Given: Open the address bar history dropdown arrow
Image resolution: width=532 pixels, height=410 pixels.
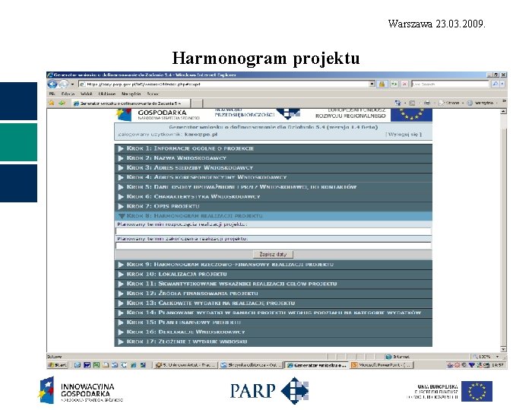Looking at the screenshot, I should [x=372, y=84].
